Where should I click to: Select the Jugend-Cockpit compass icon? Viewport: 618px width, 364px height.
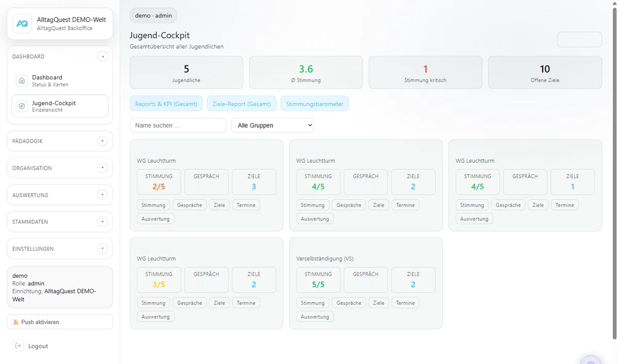(22, 106)
